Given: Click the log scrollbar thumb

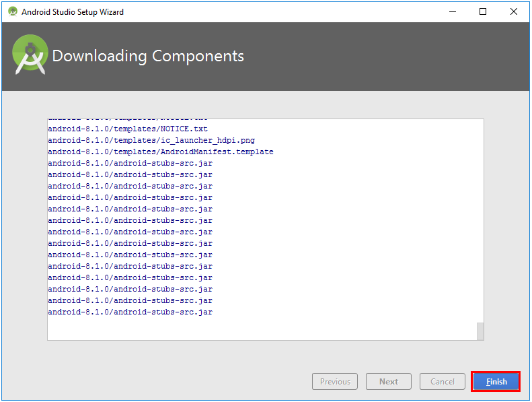Looking at the screenshot, I should 480,331.
